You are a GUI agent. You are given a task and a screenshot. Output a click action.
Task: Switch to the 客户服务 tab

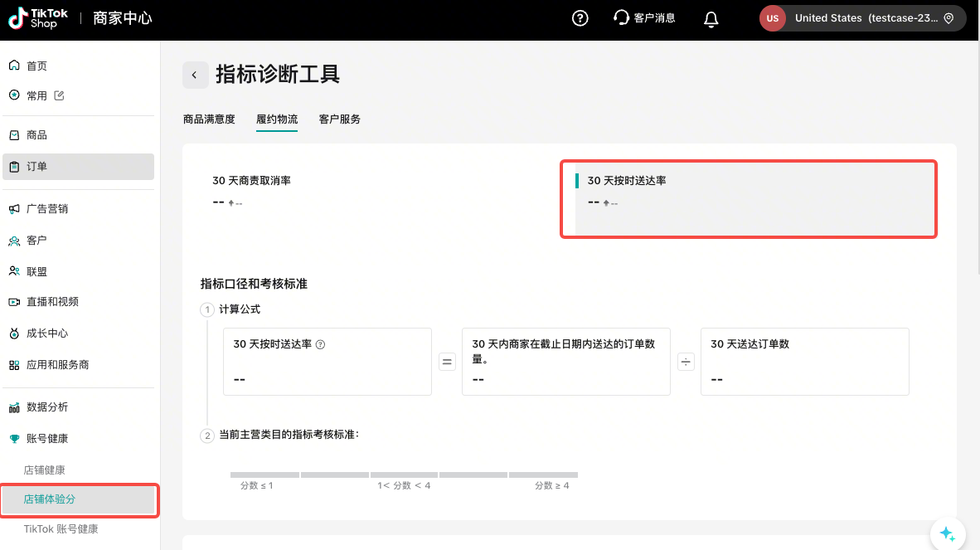(340, 119)
